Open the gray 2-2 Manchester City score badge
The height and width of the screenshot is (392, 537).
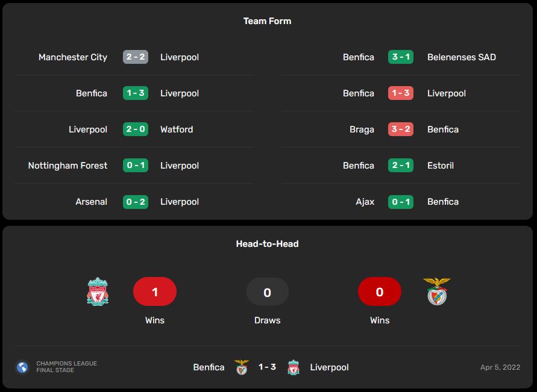(136, 57)
